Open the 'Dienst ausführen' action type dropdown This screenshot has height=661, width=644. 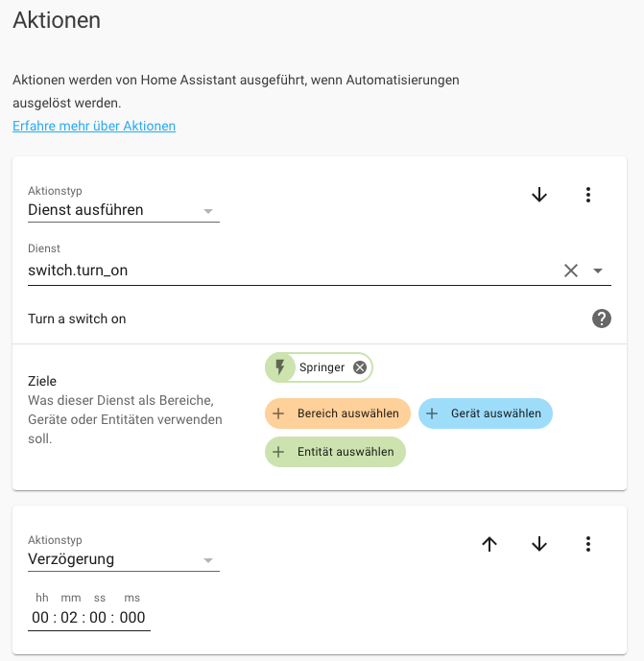[x=124, y=210]
